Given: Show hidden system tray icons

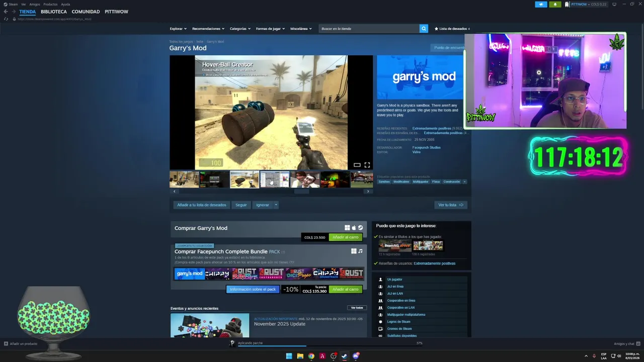Looking at the screenshot, I should [x=586, y=356].
